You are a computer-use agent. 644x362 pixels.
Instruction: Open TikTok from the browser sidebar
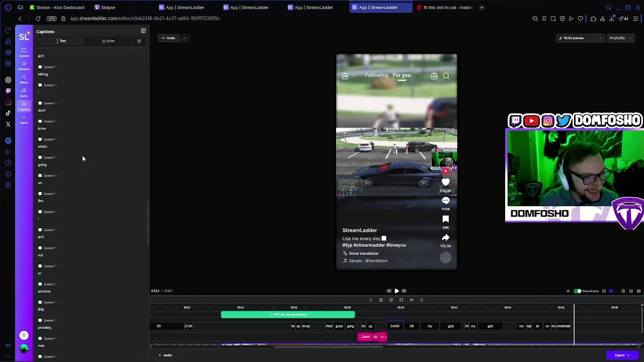tap(8, 113)
